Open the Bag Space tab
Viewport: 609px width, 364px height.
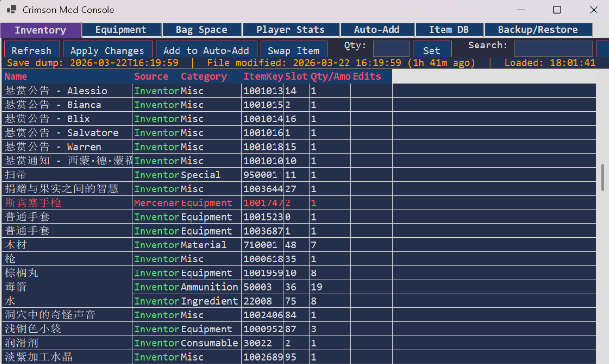click(x=201, y=30)
